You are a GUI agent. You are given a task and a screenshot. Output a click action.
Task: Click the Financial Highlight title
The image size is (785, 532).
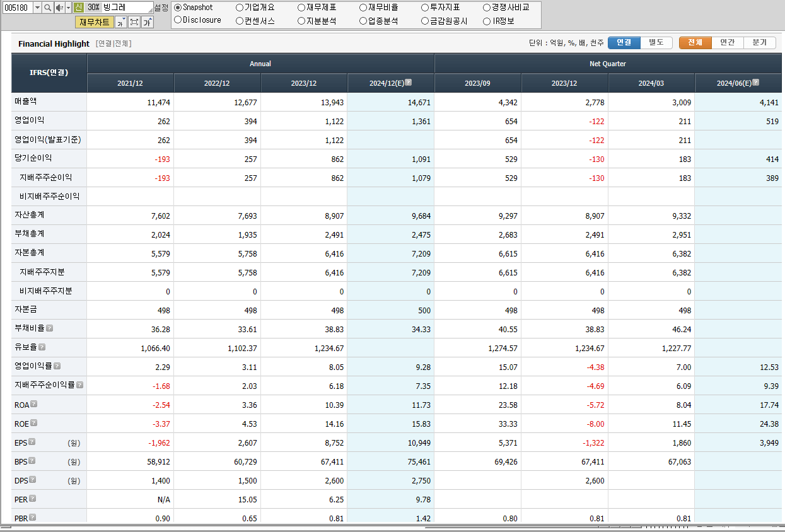click(54, 43)
